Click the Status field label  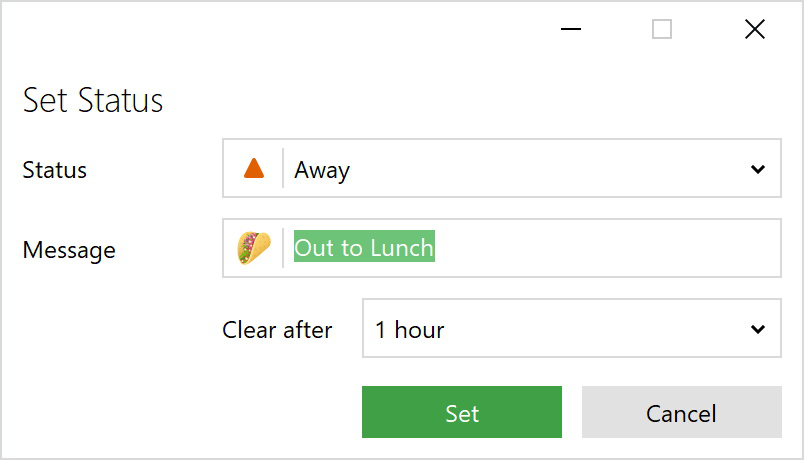click(x=55, y=170)
